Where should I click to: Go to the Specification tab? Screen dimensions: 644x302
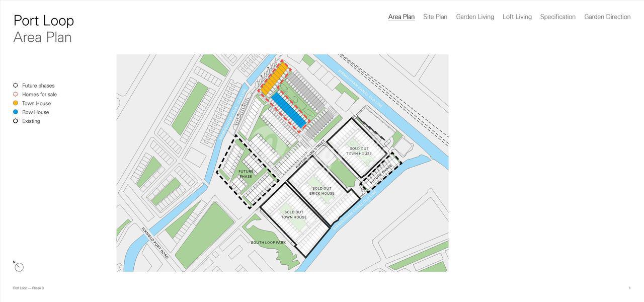pos(557,17)
